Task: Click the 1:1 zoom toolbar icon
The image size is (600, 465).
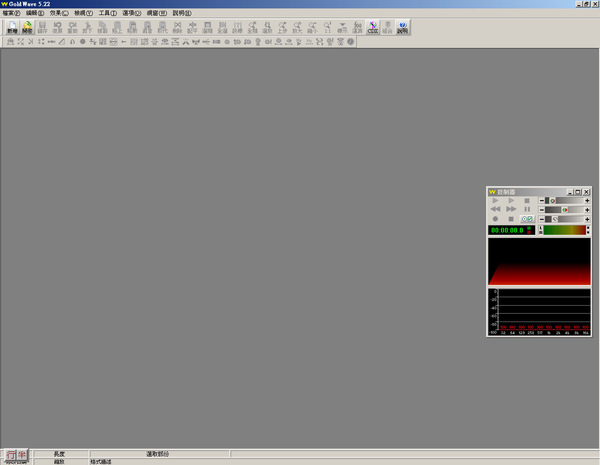Action: (x=327, y=27)
